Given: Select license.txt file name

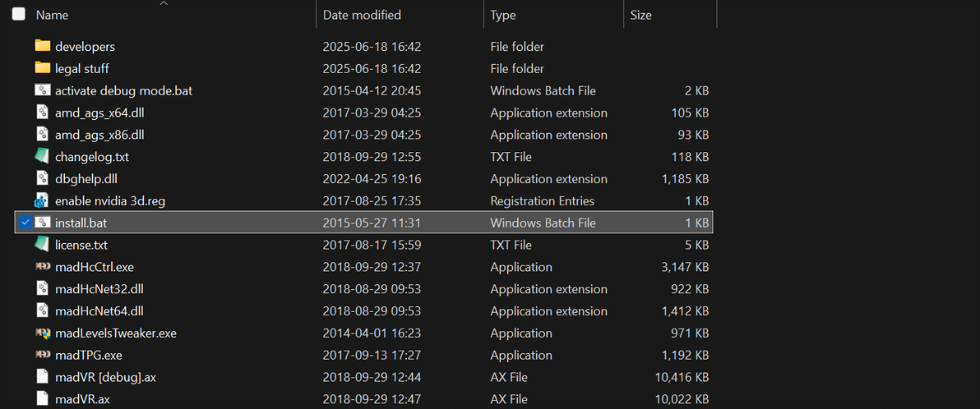Looking at the screenshot, I should tap(81, 245).
